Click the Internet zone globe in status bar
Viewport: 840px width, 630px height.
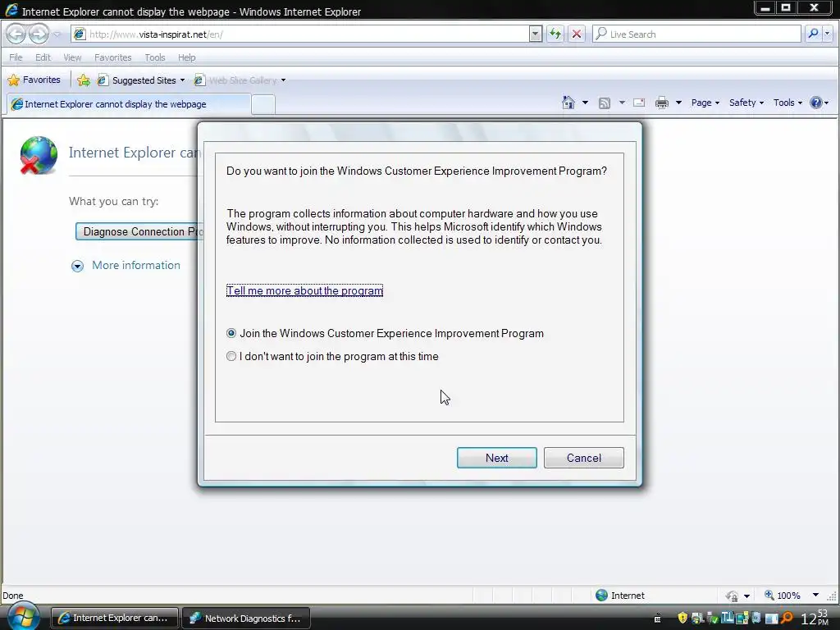[601, 596]
